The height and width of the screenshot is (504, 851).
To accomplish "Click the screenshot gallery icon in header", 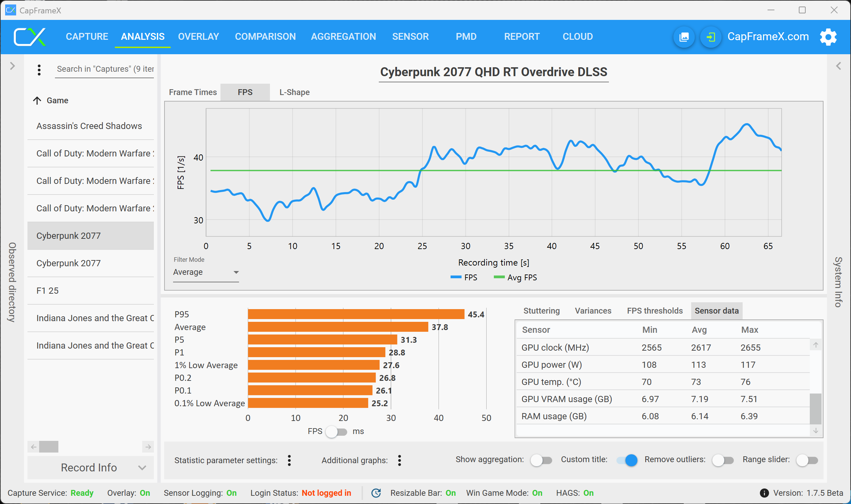I will pyautogui.click(x=684, y=37).
